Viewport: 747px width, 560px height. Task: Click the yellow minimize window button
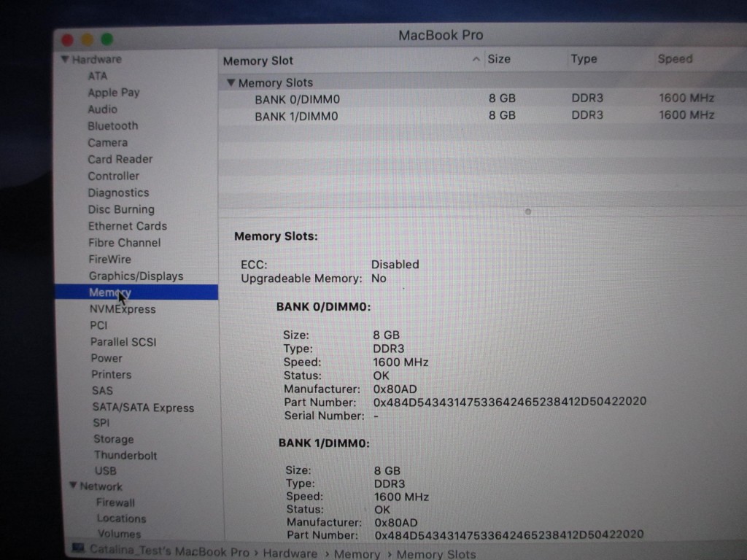[88, 39]
